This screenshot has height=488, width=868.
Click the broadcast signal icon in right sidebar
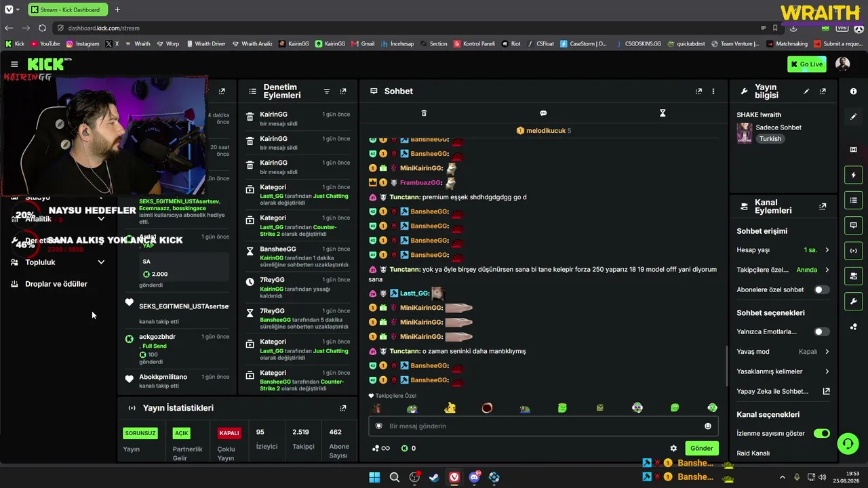point(853,250)
